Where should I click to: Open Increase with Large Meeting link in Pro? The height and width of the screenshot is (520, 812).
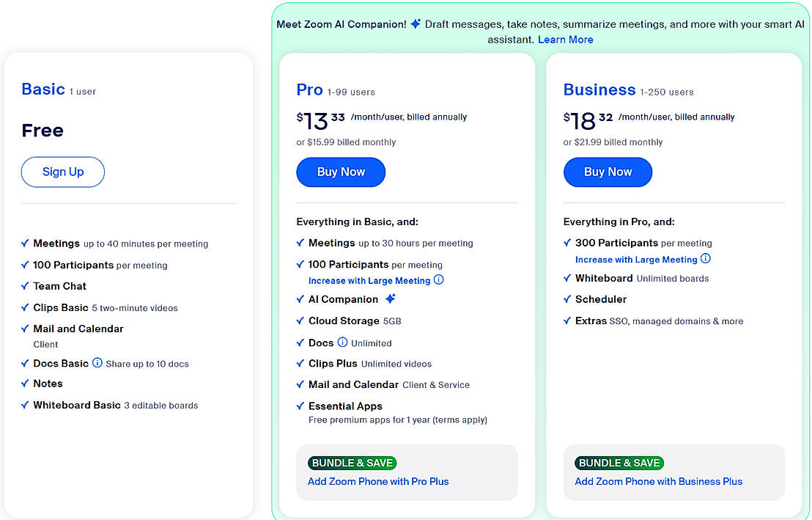(369, 281)
